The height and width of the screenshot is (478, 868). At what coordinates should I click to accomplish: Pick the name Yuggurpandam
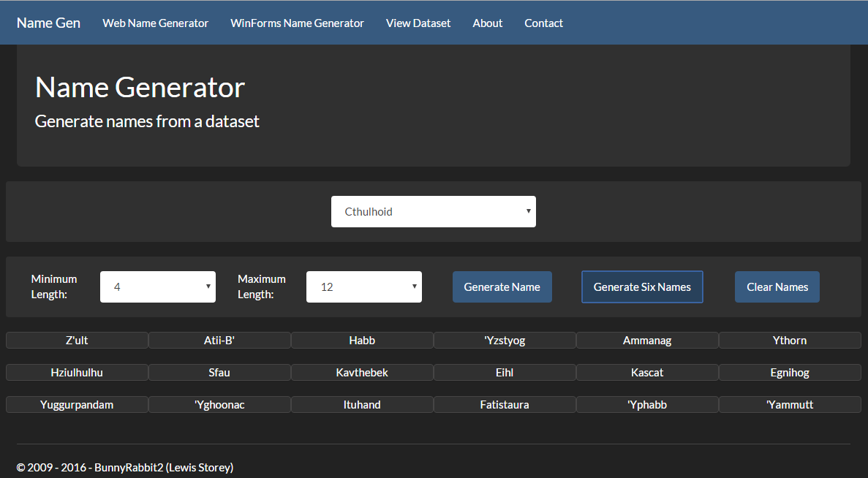[77, 405]
